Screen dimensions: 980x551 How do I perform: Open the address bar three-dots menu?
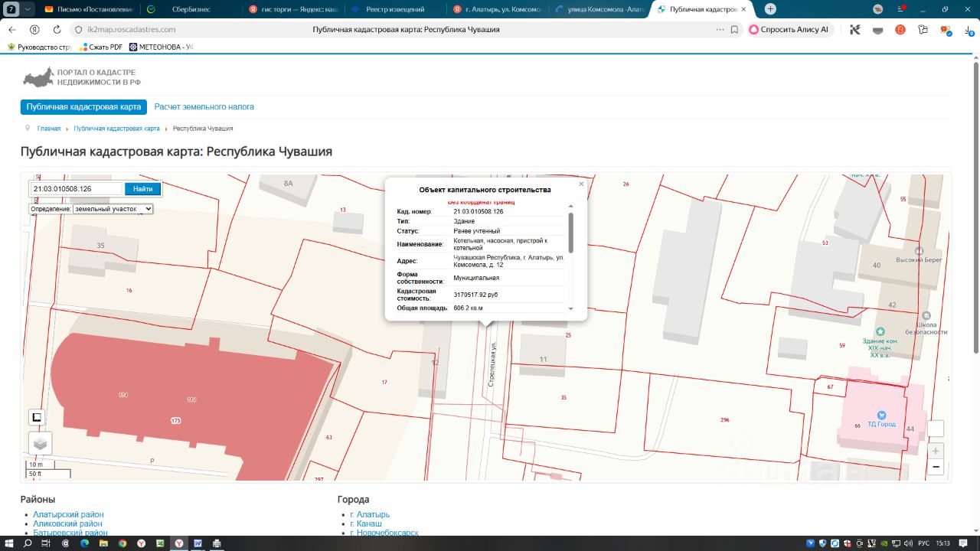coord(720,30)
